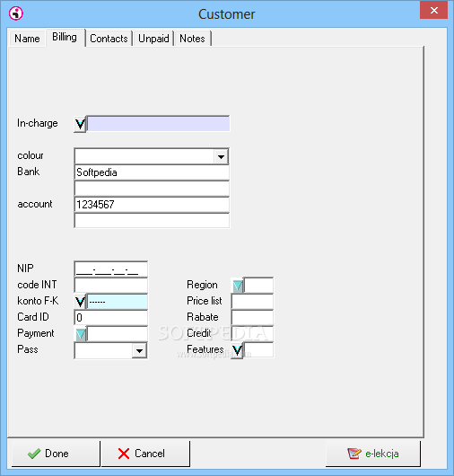This screenshot has width=454, height=476.
Task: Click the empty second Bank line field
Action: [152, 189]
